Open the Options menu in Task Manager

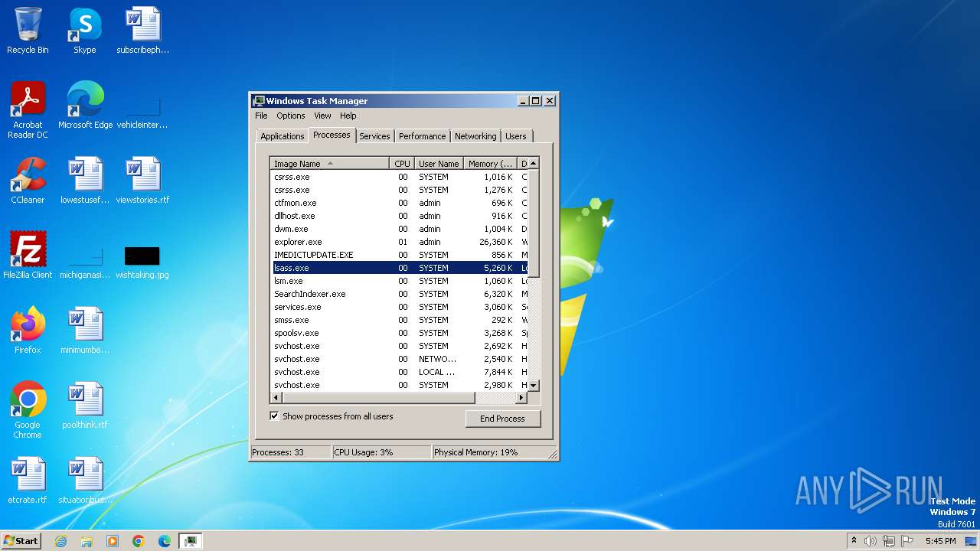click(x=291, y=116)
